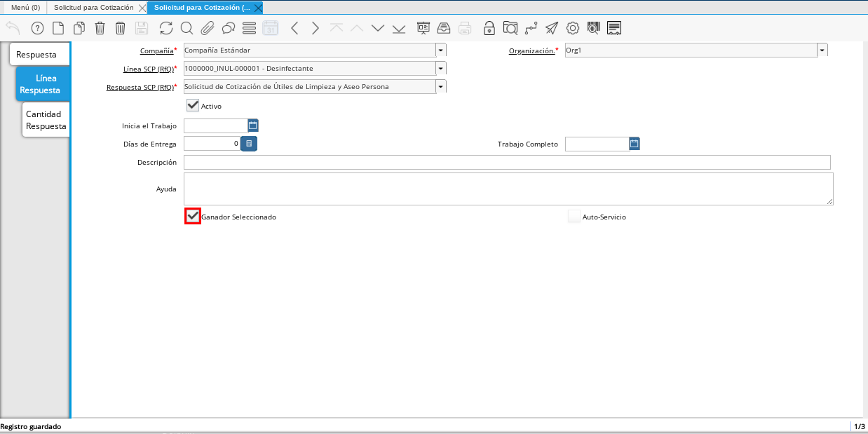868x434 pixels.
Task: Enable the Auto-Servicio checkbox
Action: pyautogui.click(x=574, y=217)
